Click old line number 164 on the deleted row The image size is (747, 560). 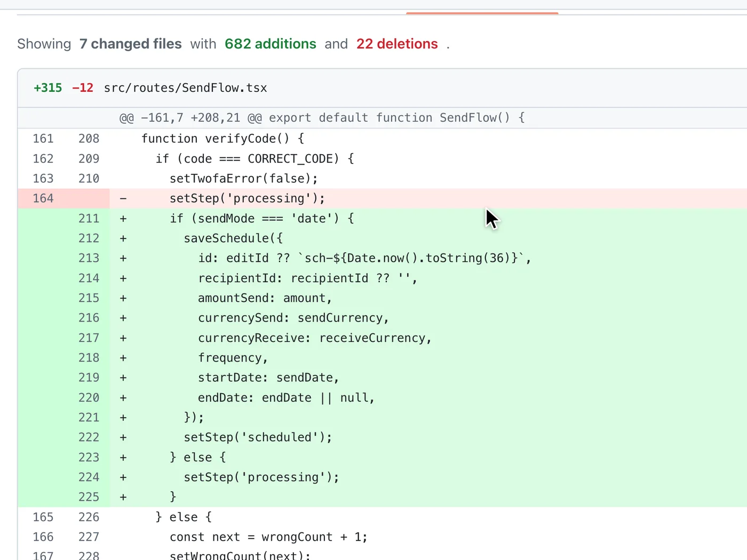43,198
